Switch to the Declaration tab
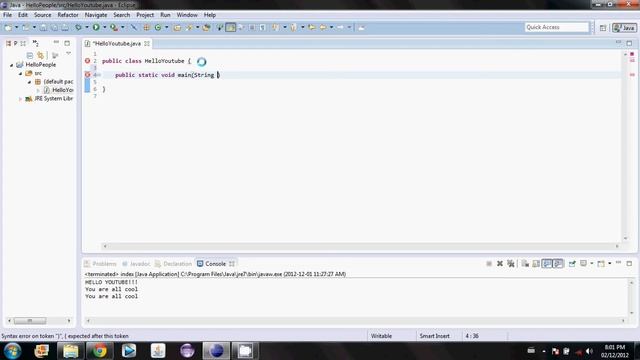The height and width of the screenshot is (360, 640). pyautogui.click(x=173, y=264)
